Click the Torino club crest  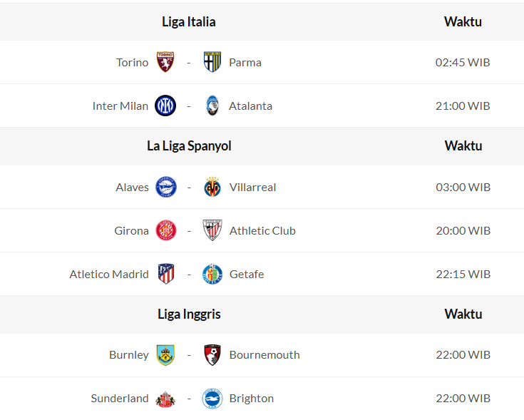tap(165, 62)
